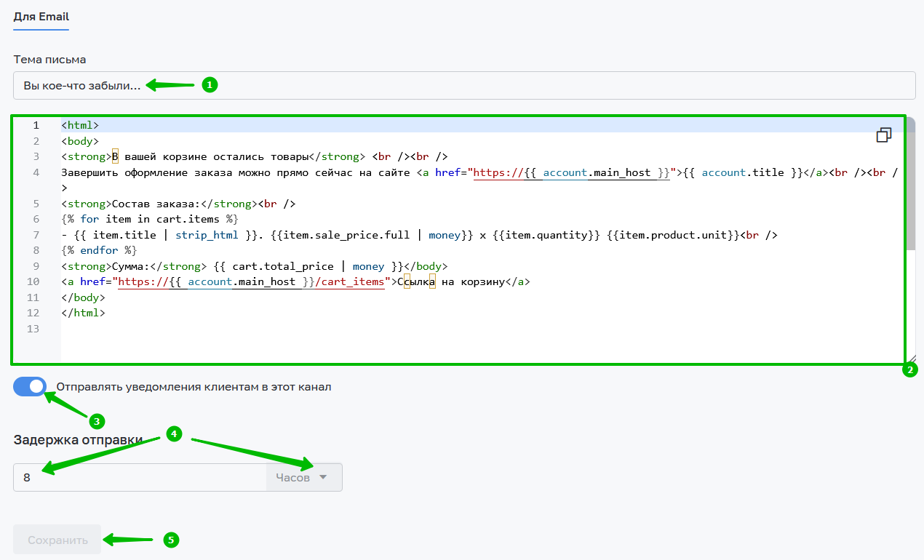This screenshot has height=560, width=924.
Task: Click the 'Тема письма' label
Action: coord(49,59)
